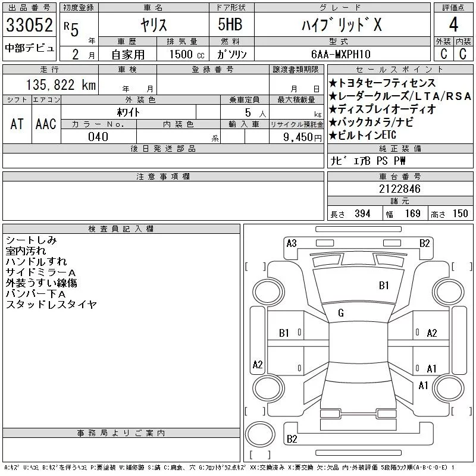Select inspector note スタッドレスタイヤ

(51, 304)
